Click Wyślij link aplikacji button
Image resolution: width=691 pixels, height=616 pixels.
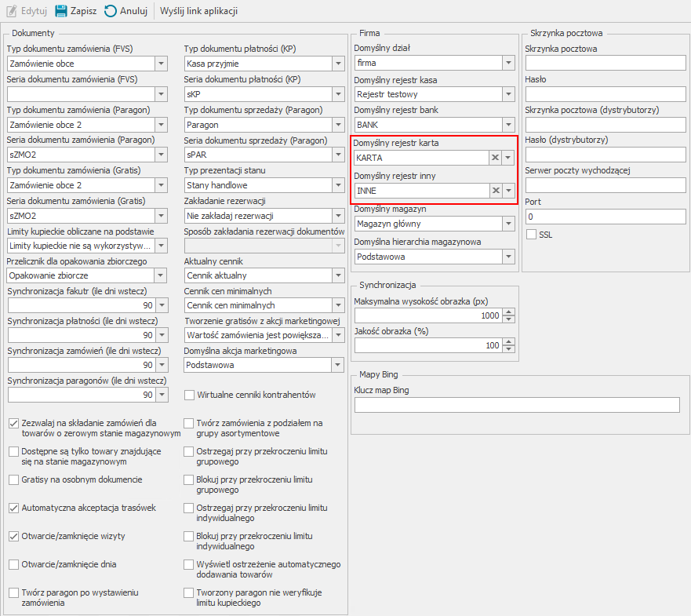coord(198,11)
